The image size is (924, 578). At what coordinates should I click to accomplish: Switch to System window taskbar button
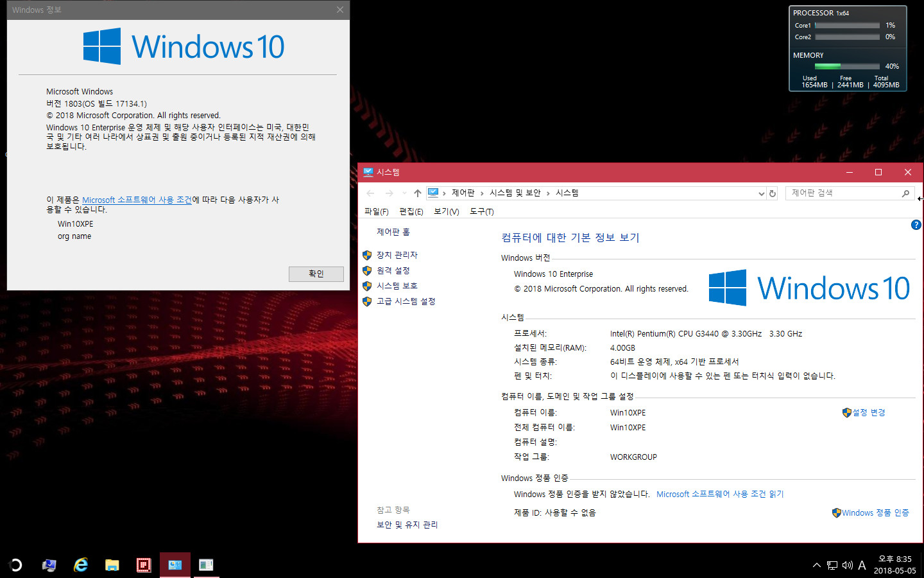pos(175,565)
